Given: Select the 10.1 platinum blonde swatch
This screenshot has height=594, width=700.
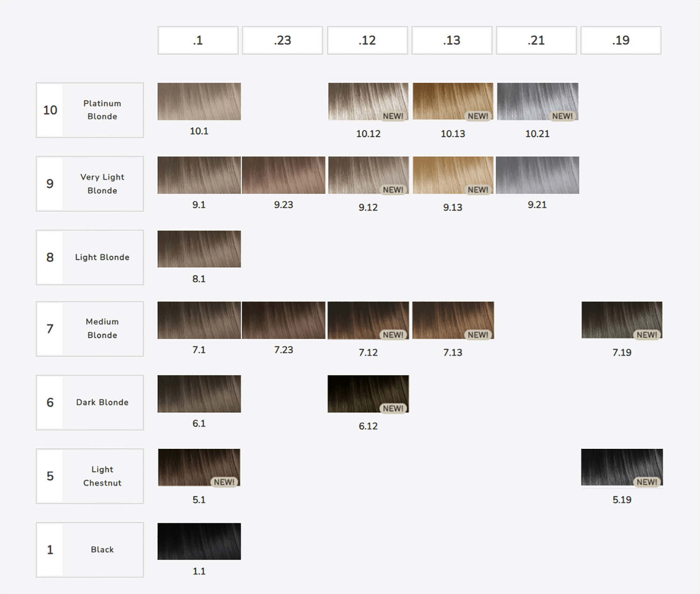Looking at the screenshot, I should (x=199, y=102).
